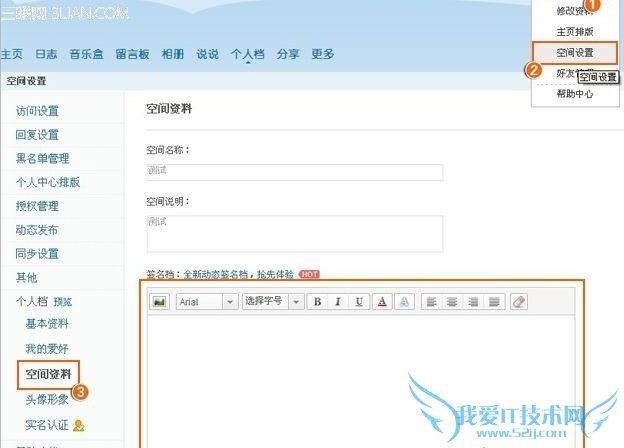Open 授权管理 in sidebar
The width and height of the screenshot is (624, 448).
(37, 206)
